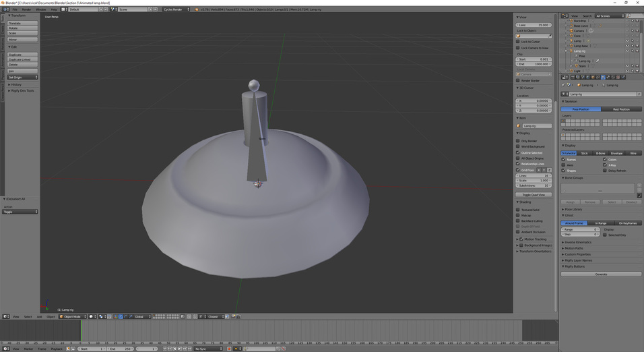The image size is (644, 352).
Task: Click the record auto-keyframe button
Action: click(229, 349)
